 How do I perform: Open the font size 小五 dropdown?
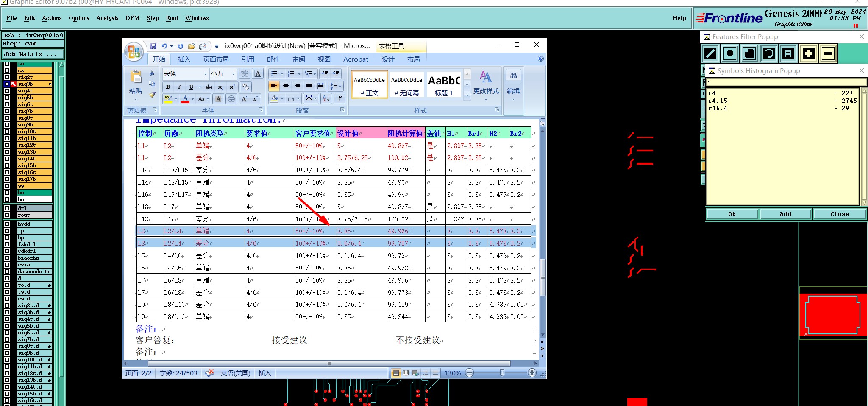[x=234, y=74]
